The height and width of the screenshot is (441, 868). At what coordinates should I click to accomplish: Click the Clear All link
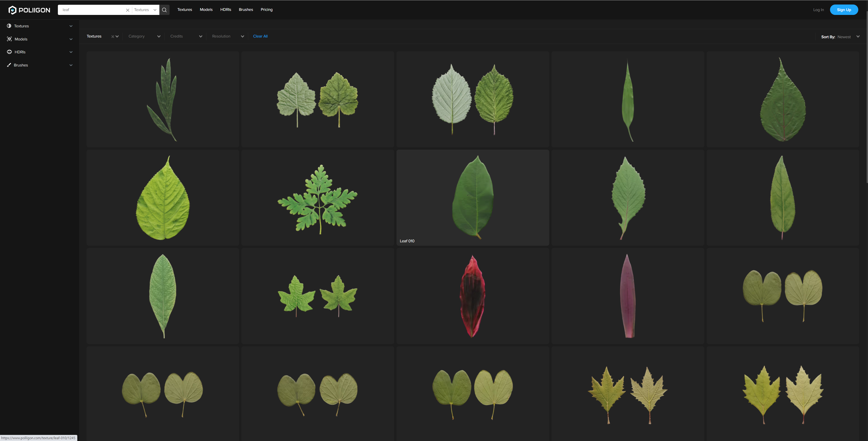click(260, 36)
